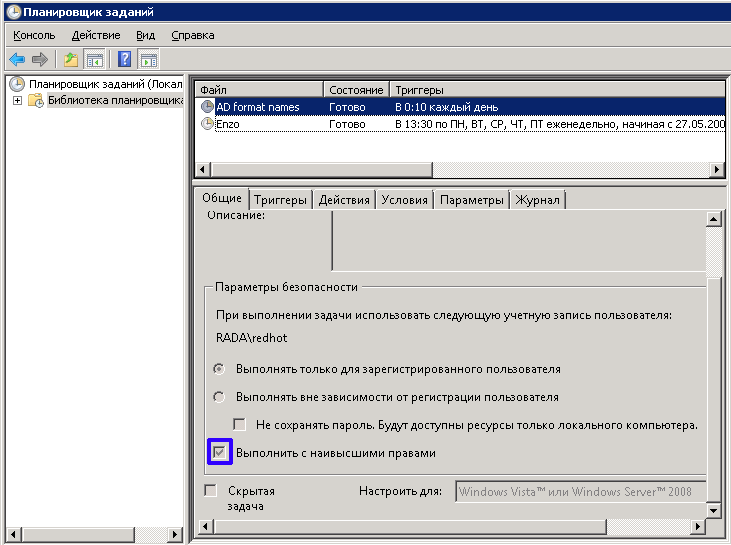Click the details pane vertical scrollbar thumb

(714, 390)
